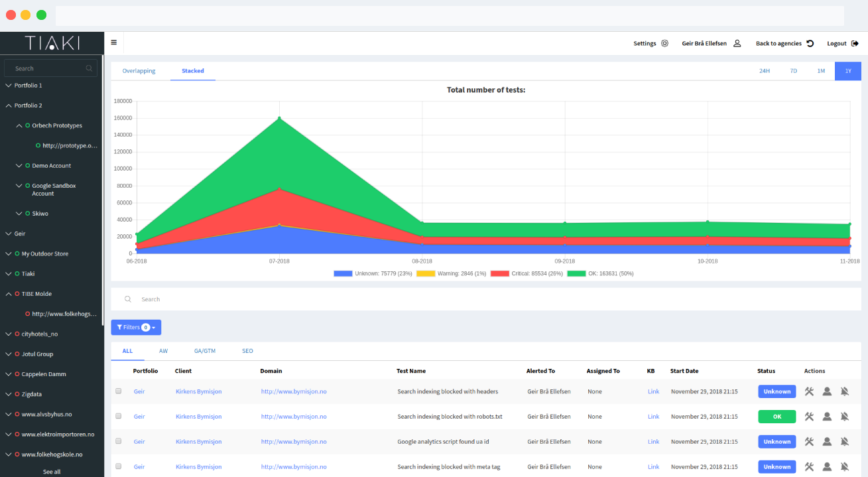Select the 1M time range
The width and height of the screenshot is (868, 477).
(x=821, y=71)
